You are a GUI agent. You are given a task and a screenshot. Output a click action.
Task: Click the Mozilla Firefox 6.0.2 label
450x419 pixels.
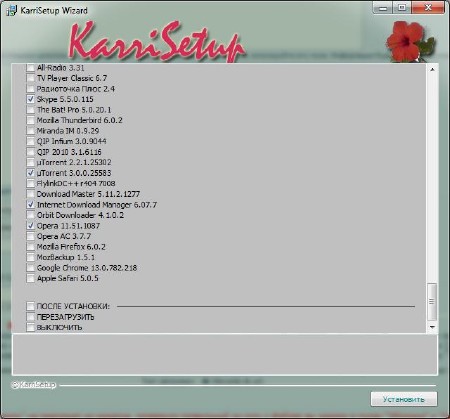[x=71, y=247]
